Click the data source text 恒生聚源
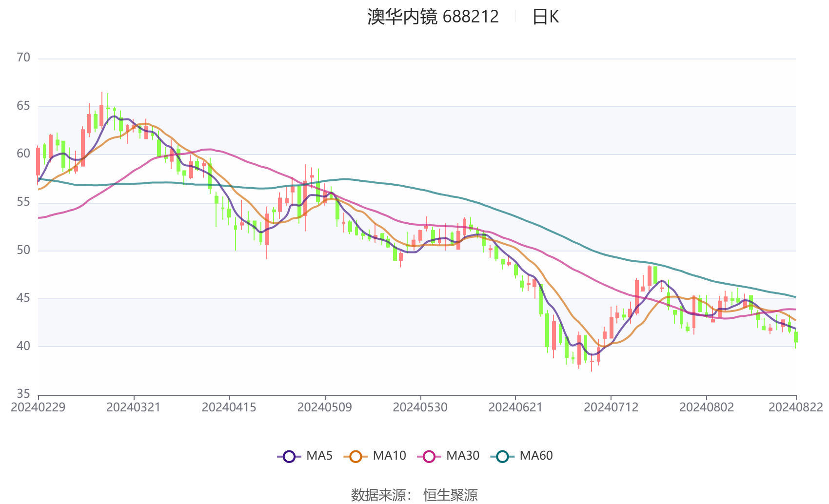The image size is (829, 504). click(x=451, y=495)
